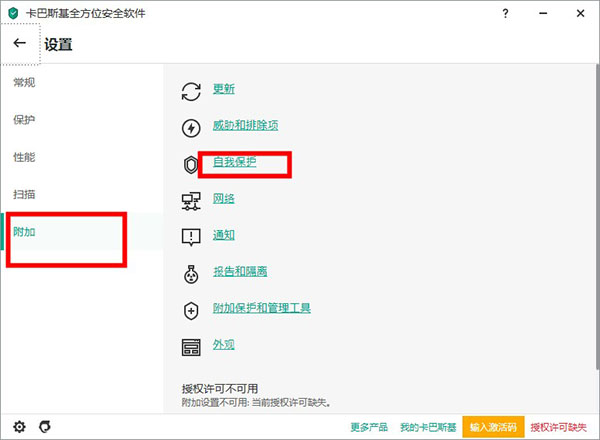600x440 pixels.
Task: Switch to the 常规 settings tab
Action: coord(24,81)
